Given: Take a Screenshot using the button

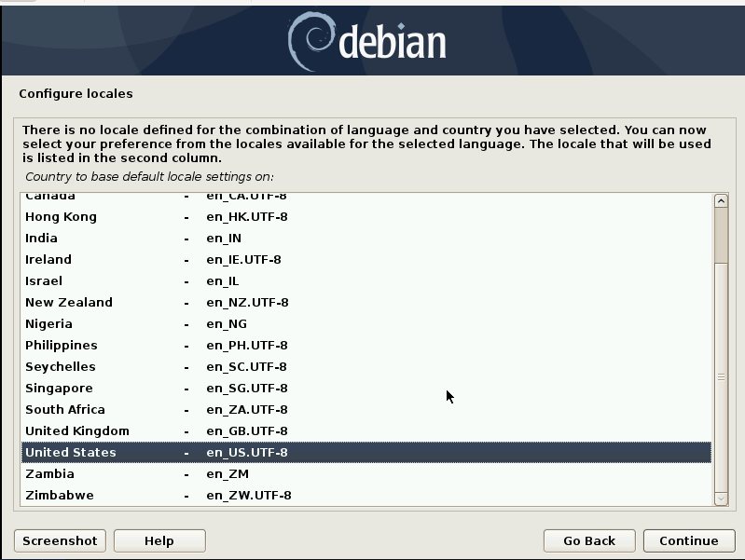Looking at the screenshot, I should (60, 540).
